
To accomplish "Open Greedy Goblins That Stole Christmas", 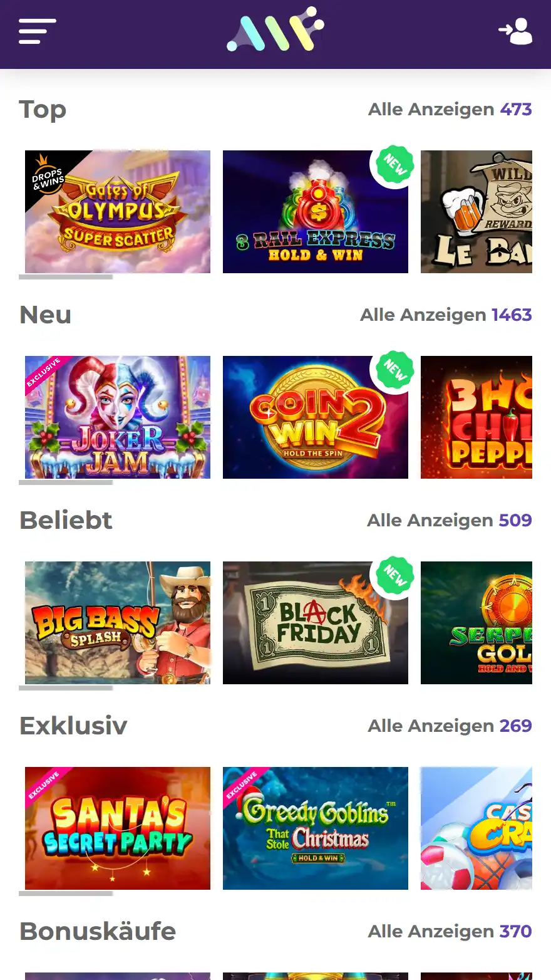I will (x=316, y=828).
